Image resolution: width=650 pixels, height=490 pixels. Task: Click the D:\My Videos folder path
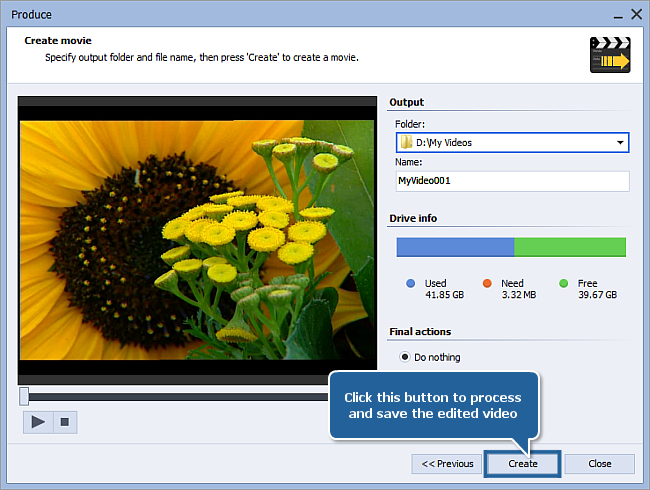point(444,143)
